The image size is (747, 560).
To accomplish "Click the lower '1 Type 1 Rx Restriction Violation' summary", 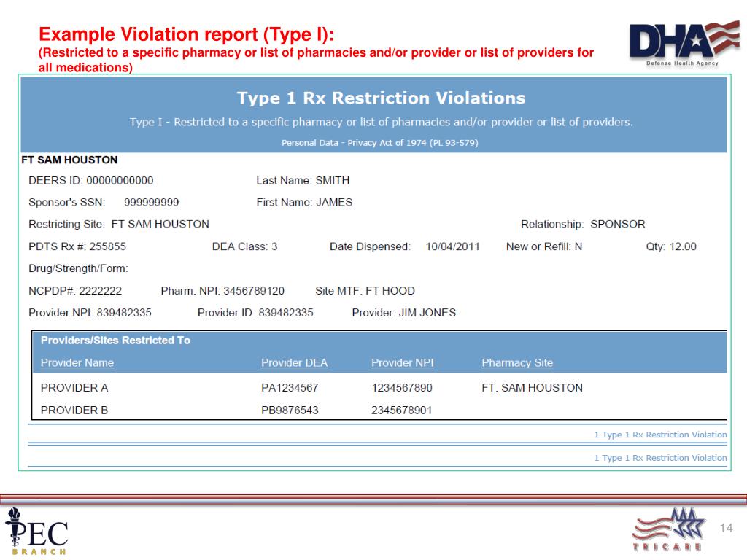I will pyautogui.click(x=660, y=458).
